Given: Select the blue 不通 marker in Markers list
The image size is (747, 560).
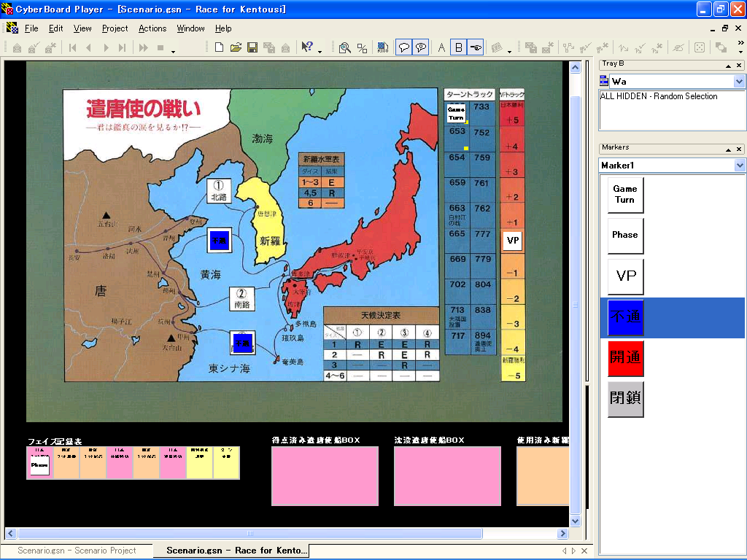Looking at the screenshot, I should tap(625, 318).
